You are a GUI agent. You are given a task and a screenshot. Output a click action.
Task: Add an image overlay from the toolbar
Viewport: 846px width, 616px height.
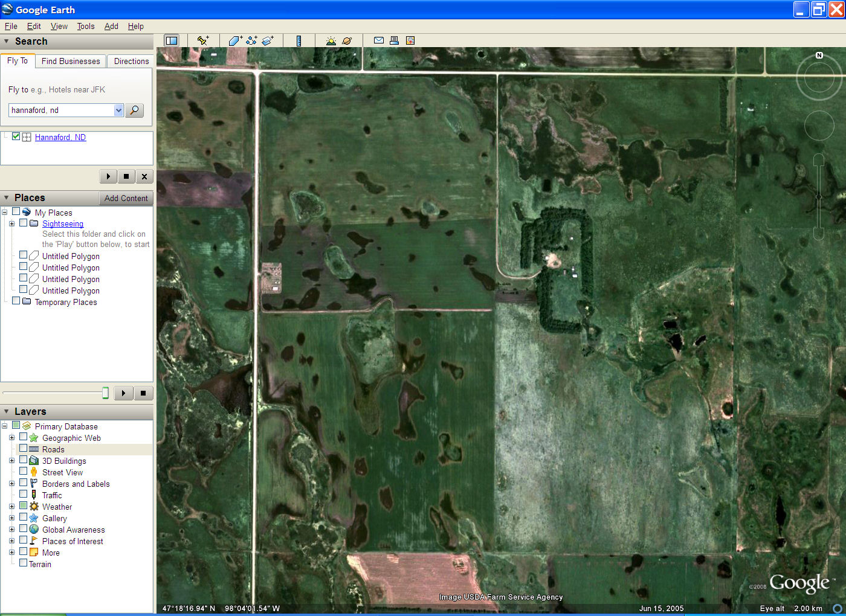click(268, 40)
